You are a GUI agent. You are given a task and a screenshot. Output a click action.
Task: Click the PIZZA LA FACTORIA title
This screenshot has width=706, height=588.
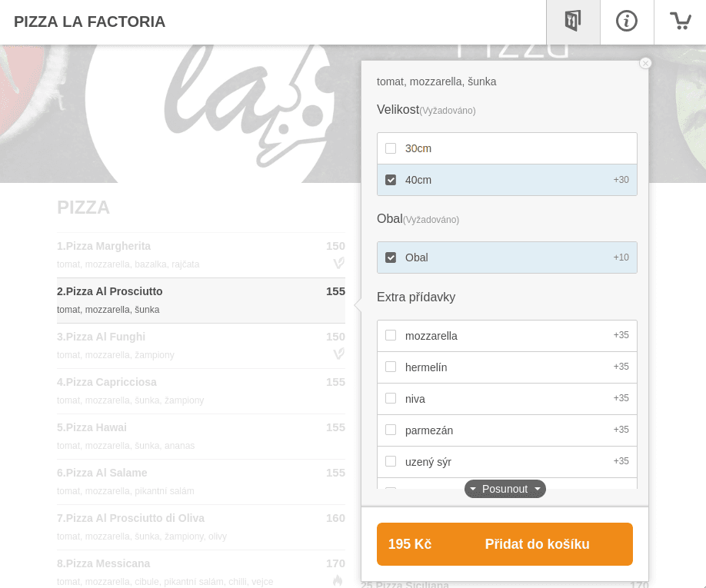[89, 22]
